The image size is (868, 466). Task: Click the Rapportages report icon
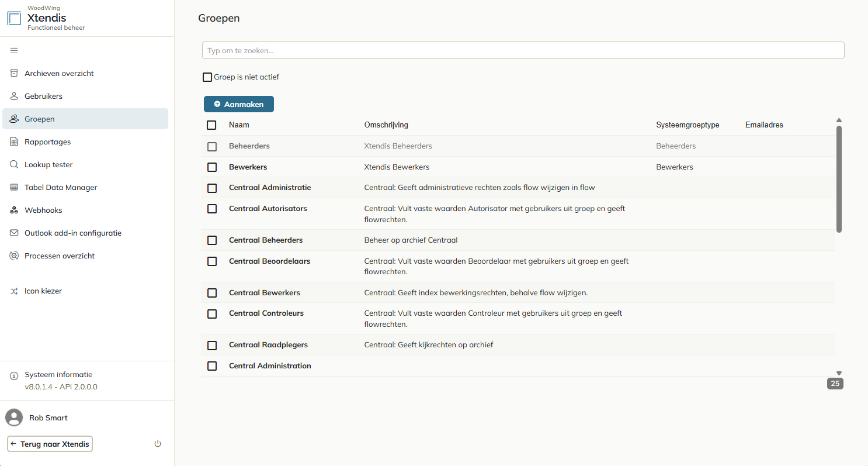point(14,141)
